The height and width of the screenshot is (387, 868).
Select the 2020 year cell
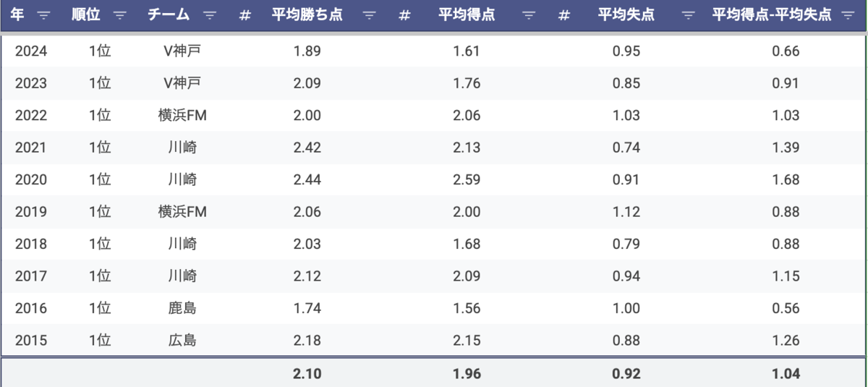tap(31, 179)
